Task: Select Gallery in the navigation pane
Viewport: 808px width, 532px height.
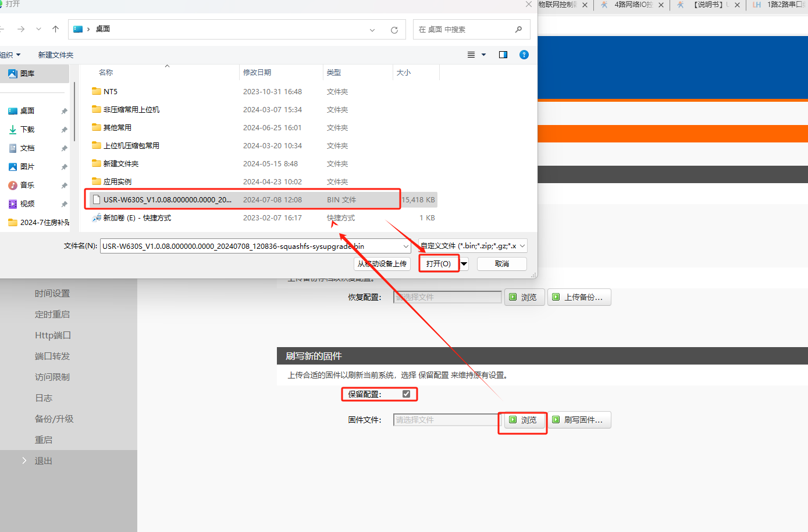Action: 34,73
